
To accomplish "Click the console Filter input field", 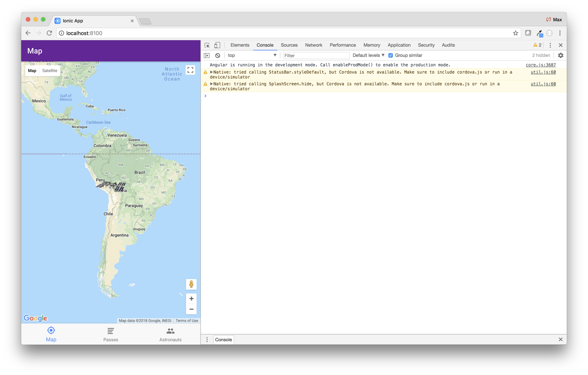I will click(316, 56).
